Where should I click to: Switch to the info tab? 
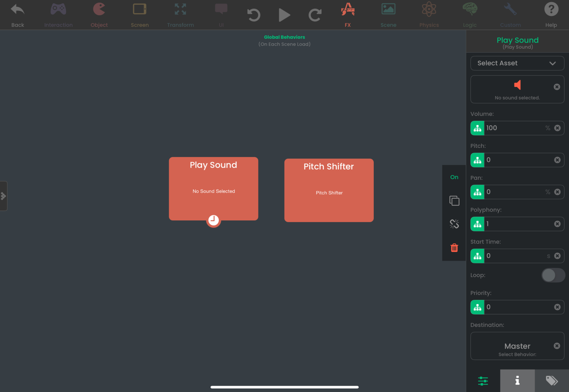coord(517,381)
